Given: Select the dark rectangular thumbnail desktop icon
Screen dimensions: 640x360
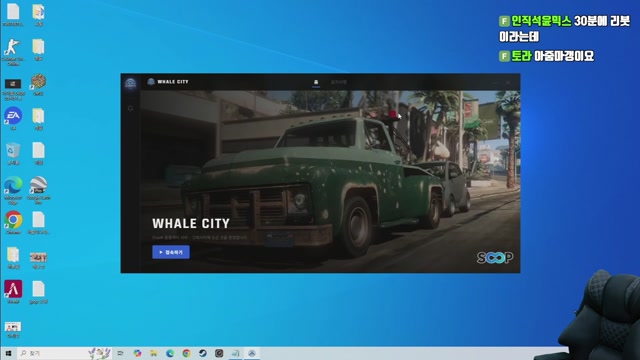Looking at the screenshot, I should tap(13, 89).
